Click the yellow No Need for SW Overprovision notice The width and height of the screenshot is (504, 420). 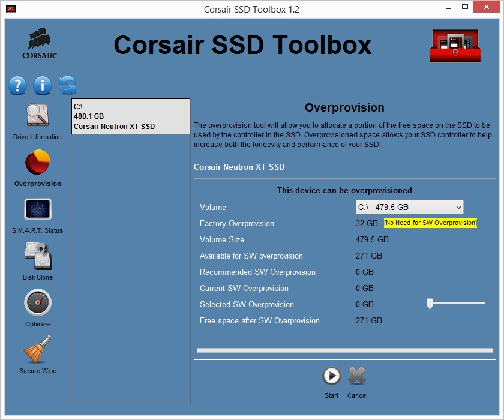pyautogui.click(x=430, y=223)
